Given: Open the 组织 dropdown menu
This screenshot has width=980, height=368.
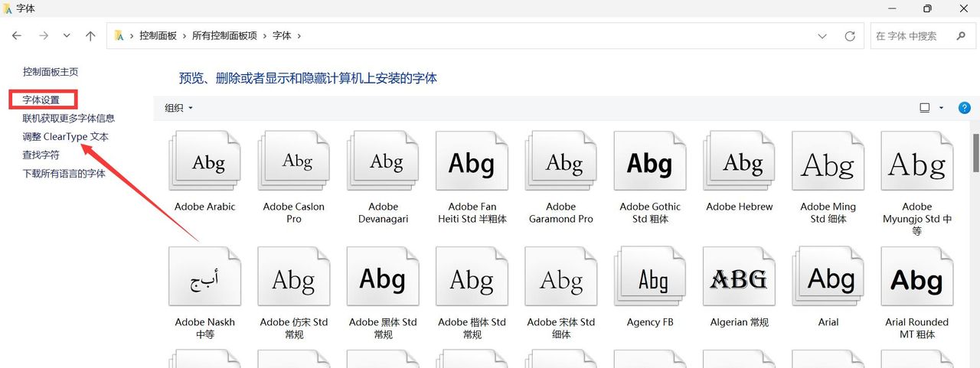Looking at the screenshot, I should (x=178, y=108).
